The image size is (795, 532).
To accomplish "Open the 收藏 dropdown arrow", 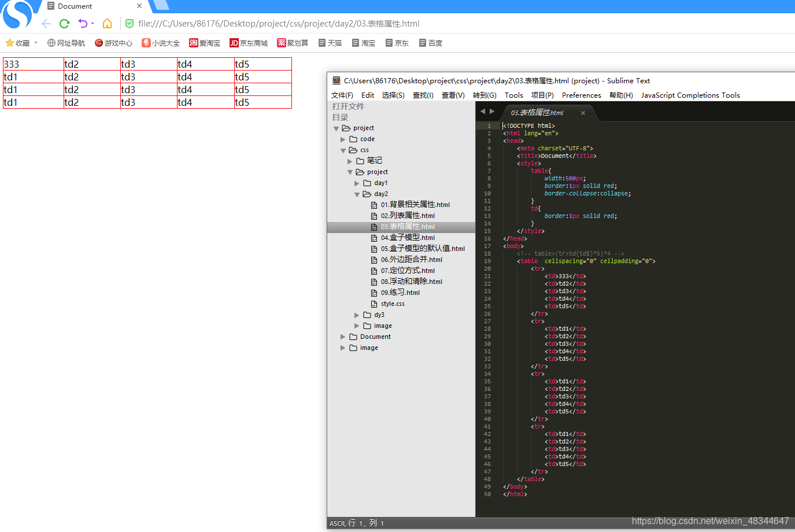I will click(x=36, y=43).
